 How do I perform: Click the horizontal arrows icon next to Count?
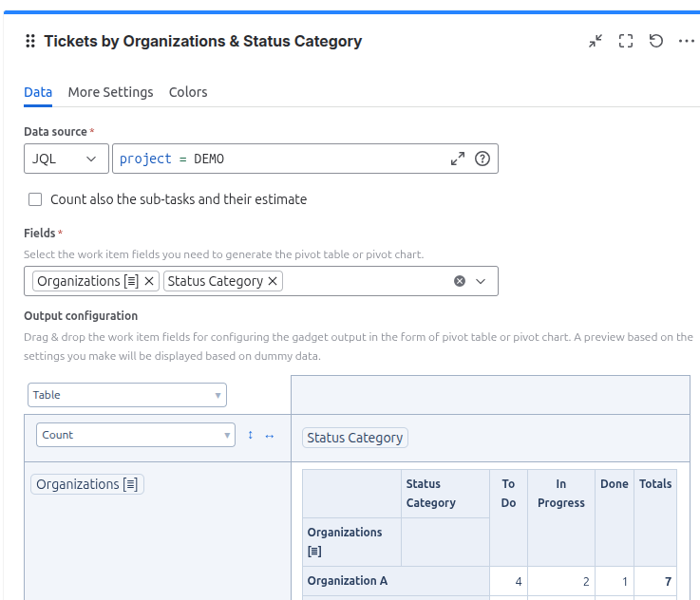coord(270,435)
